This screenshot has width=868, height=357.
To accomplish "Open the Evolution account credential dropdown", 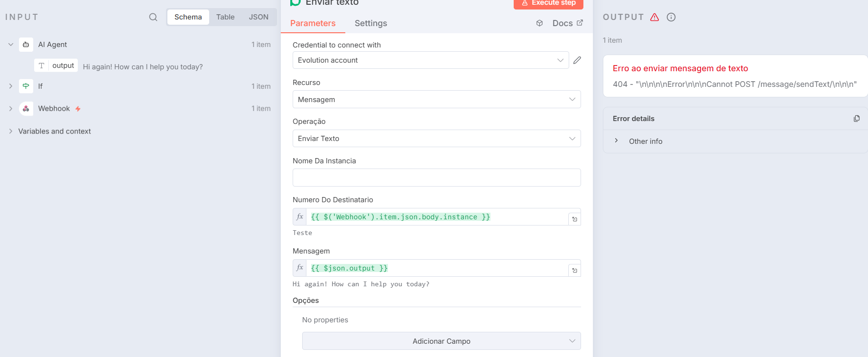I will coord(561,60).
